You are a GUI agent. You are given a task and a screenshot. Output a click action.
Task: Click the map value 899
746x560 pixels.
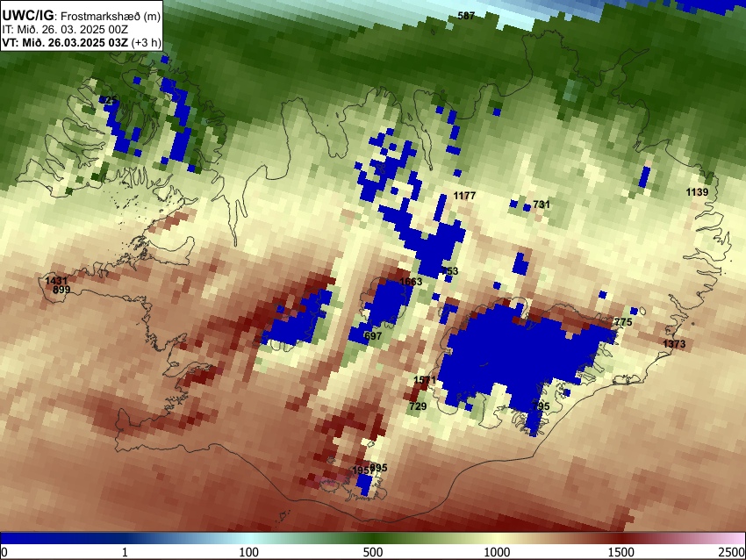pos(61,290)
